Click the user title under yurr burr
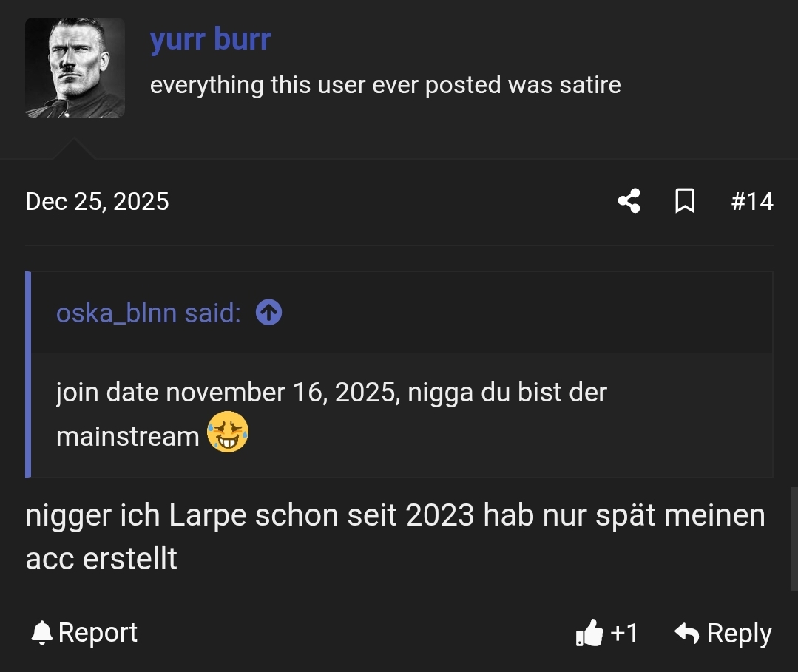798x672 pixels. pyautogui.click(x=385, y=85)
